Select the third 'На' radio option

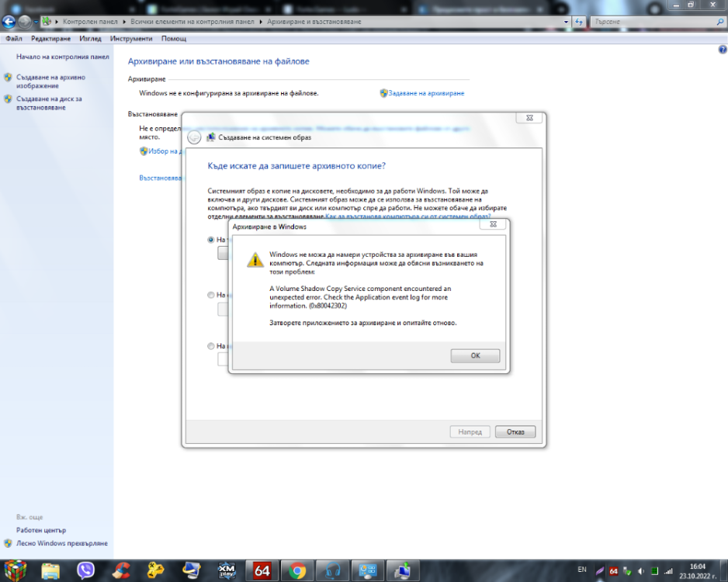coord(211,346)
